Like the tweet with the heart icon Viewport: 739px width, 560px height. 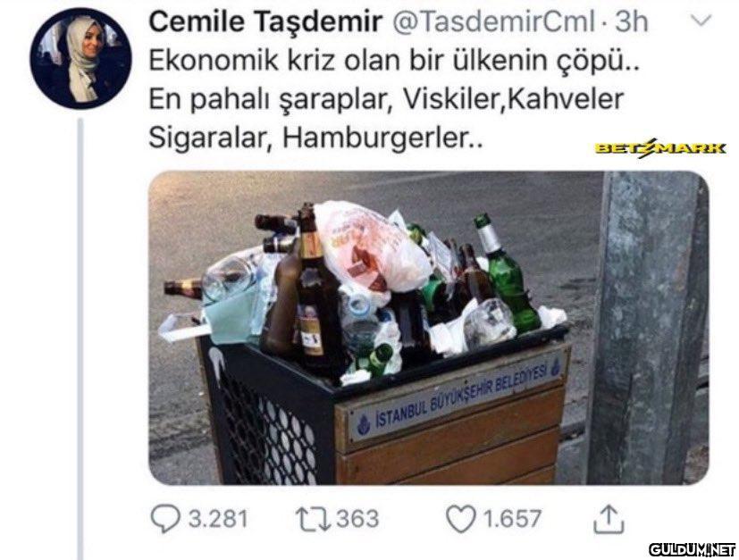click(x=460, y=519)
